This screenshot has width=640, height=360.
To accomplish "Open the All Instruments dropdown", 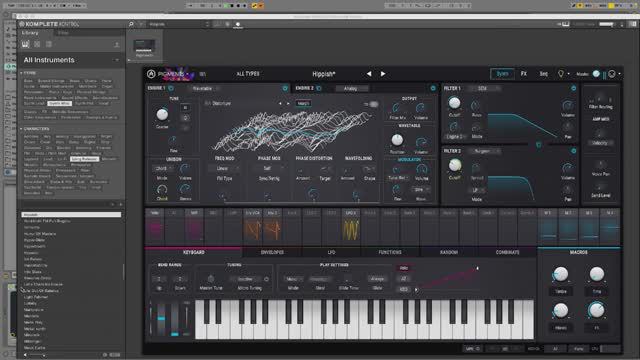I will point(71,60).
